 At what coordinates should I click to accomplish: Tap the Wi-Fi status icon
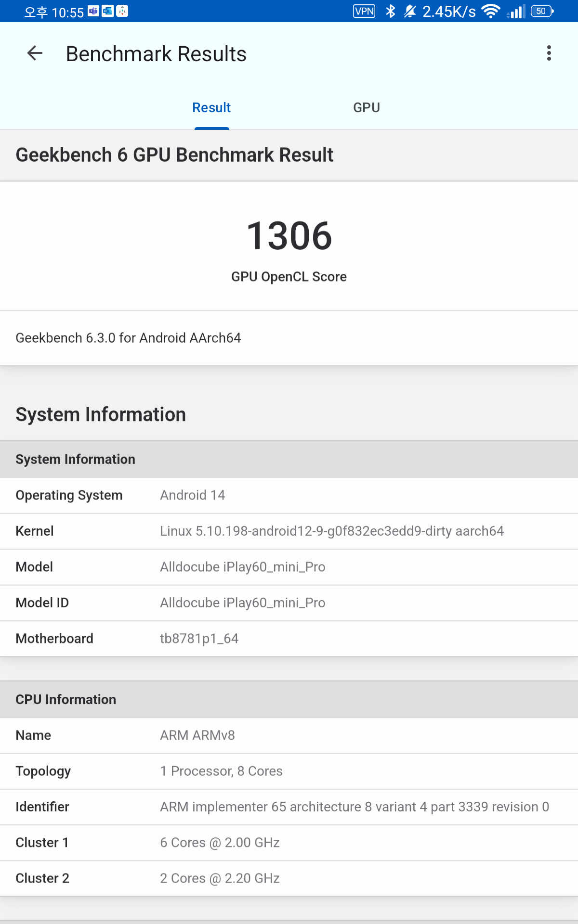coord(490,11)
